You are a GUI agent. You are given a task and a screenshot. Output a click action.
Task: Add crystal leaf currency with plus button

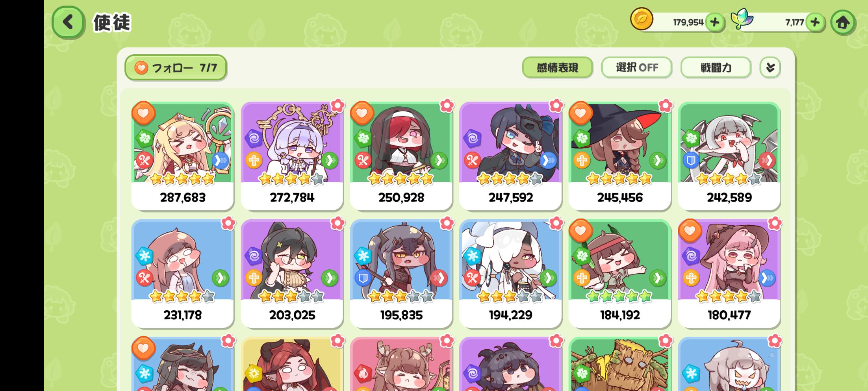click(815, 22)
